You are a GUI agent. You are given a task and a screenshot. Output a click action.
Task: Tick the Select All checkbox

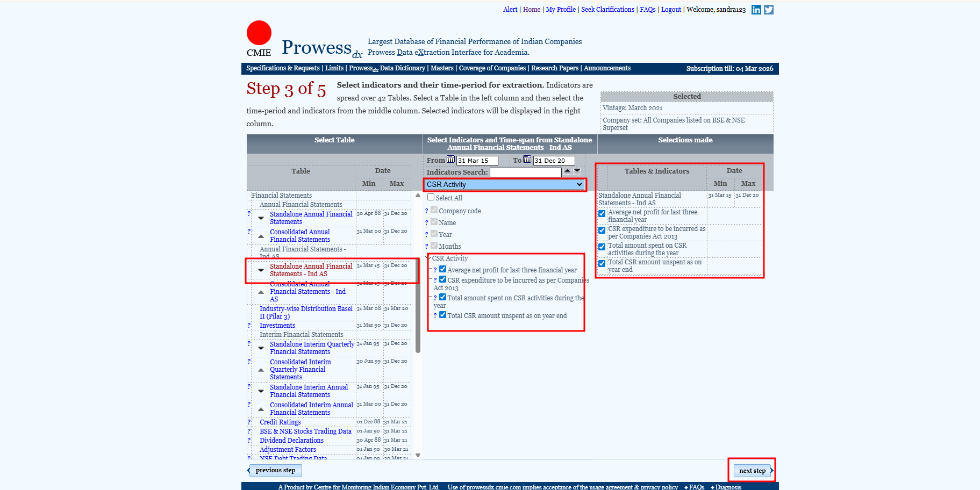tap(431, 197)
